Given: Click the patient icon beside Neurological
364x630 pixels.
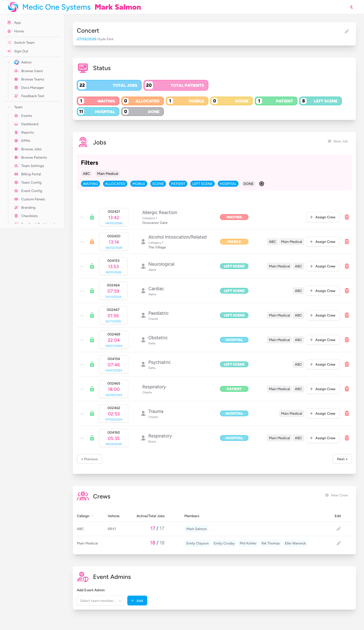Looking at the screenshot, I should pos(143,266).
